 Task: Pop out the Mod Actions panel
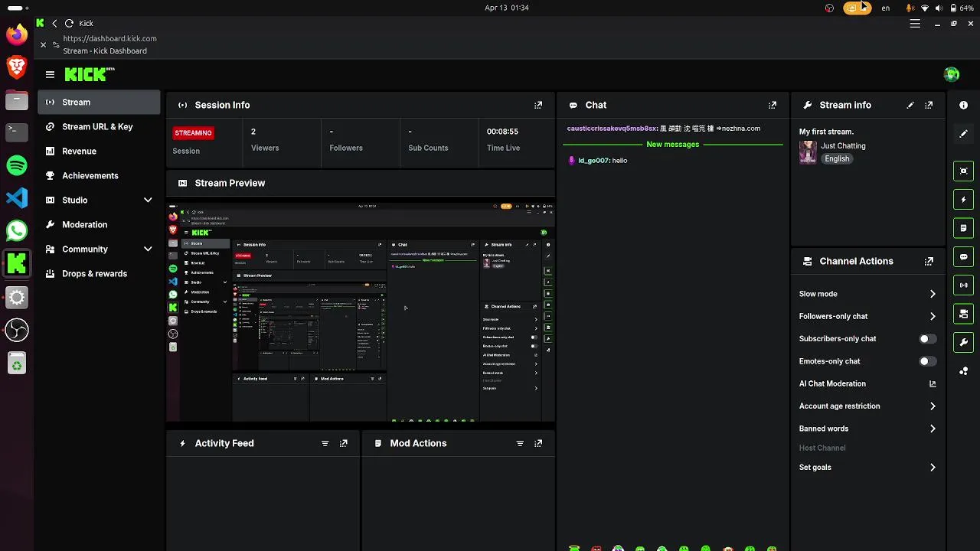[x=538, y=443]
